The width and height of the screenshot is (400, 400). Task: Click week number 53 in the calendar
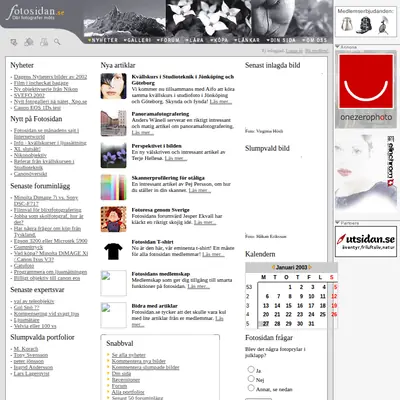pyautogui.click(x=249, y=287)
